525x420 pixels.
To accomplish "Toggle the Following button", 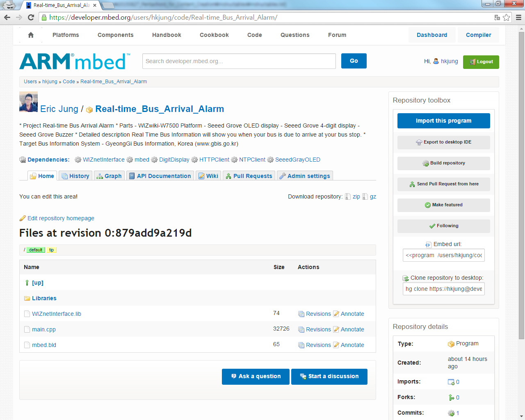I will (443, 226).
